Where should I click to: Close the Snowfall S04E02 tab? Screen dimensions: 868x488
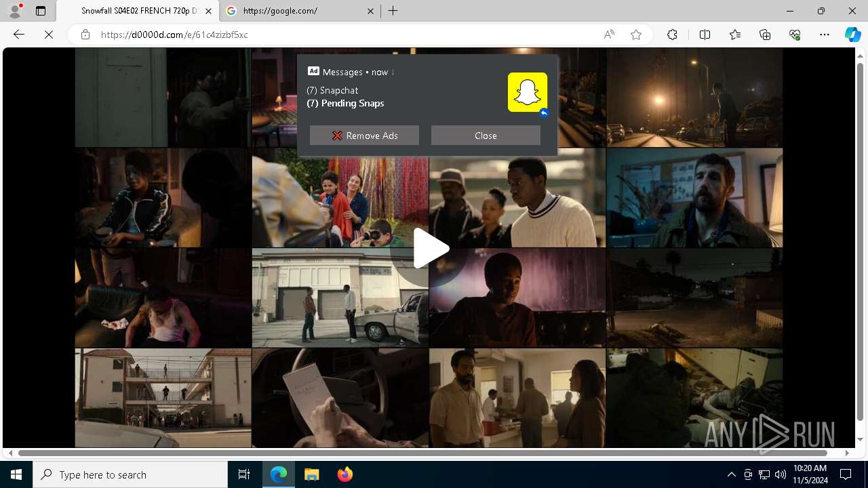pyautogui.click(x=208, y=11)
